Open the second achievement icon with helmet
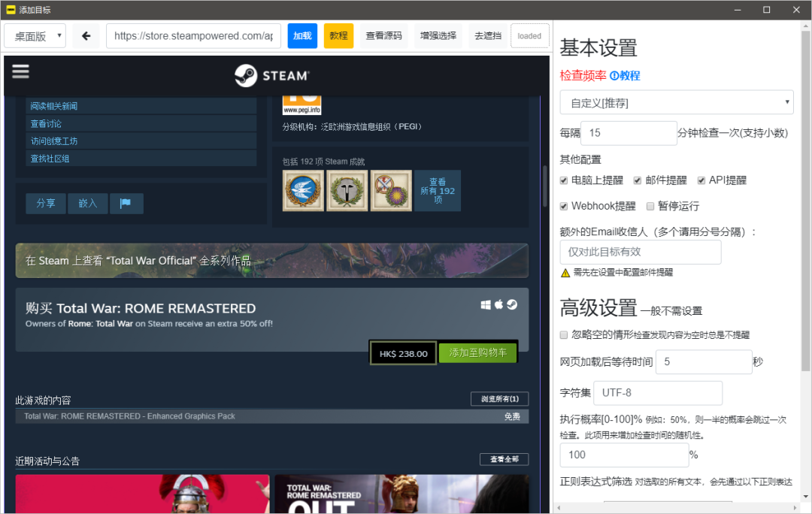Viewport: 812px width, 514px height. point(347,190)
